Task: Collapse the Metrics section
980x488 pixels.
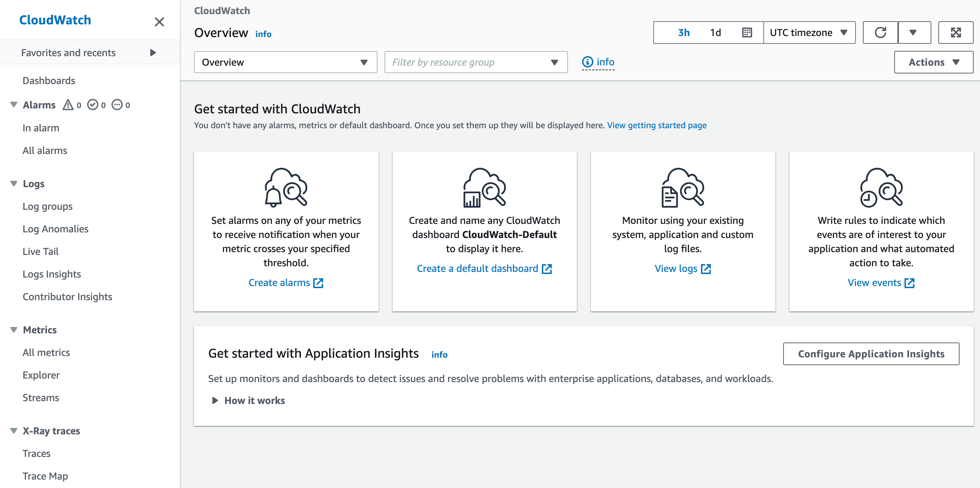Action: point(14,330)
